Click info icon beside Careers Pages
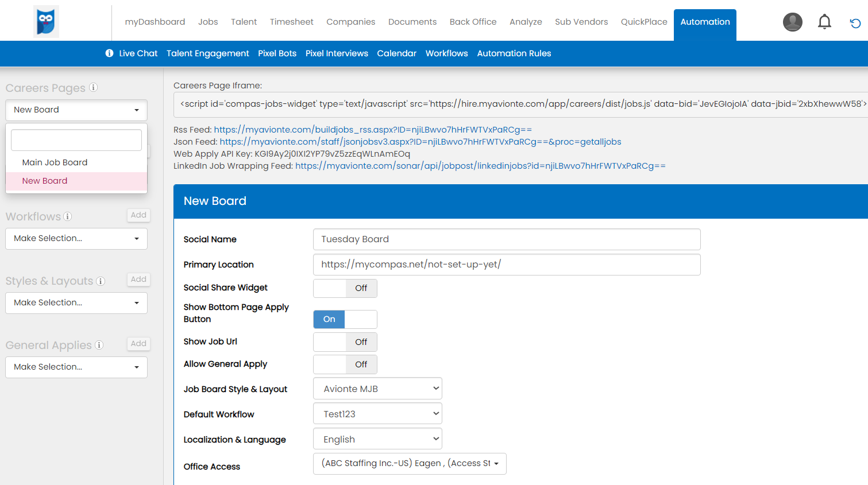Viewport: 868px width, 485px height. 93,88
